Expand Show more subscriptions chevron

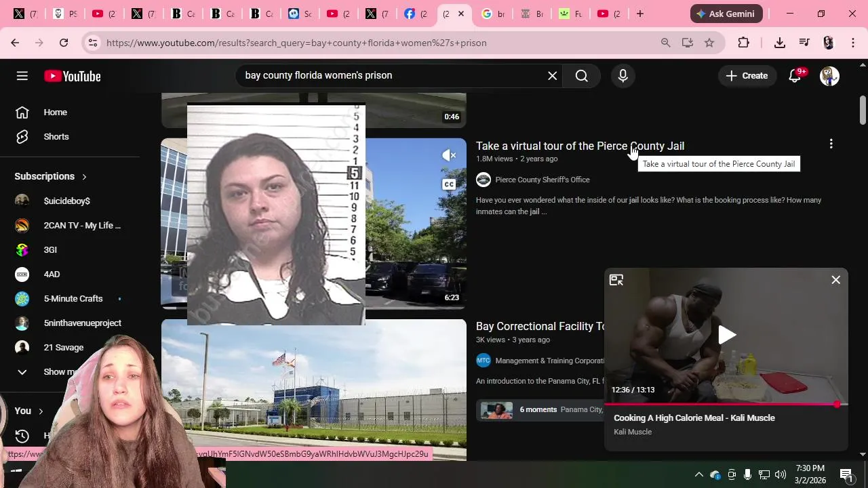point(22,372)
